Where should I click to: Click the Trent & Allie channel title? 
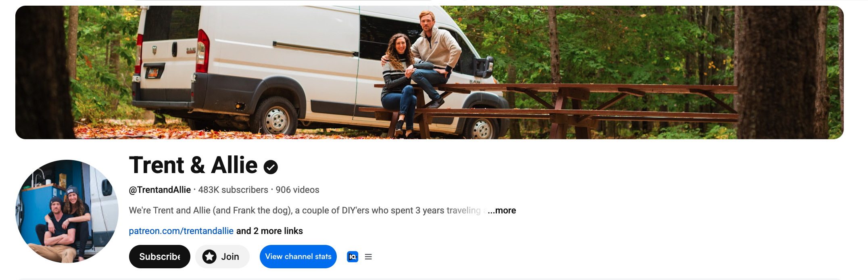(193, 165)
